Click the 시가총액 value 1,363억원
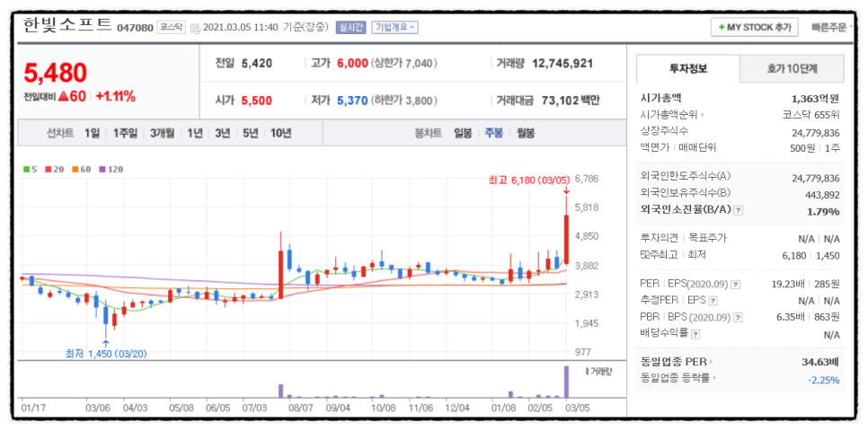This screenshot has height=431, width=868. (815, 99)
